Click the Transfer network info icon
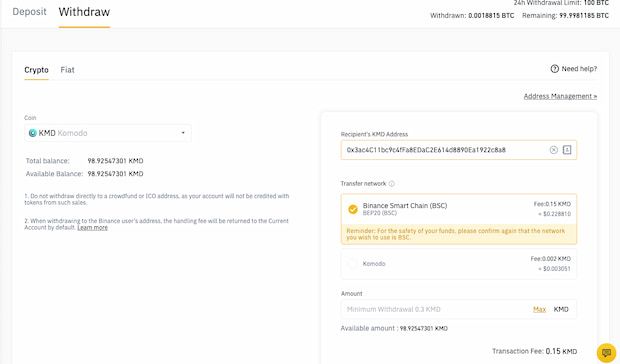The height and width of the screenshot is (364, 620). pyautogui.click(x=391, y=184)
